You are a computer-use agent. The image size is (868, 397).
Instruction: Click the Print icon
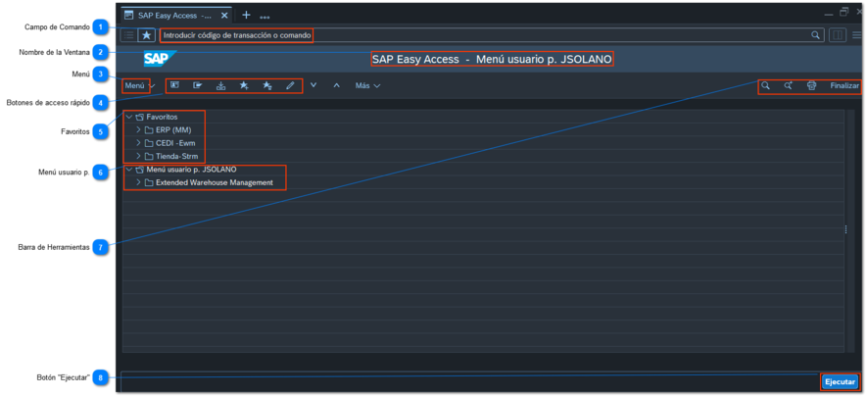click(x=811, y=86)
